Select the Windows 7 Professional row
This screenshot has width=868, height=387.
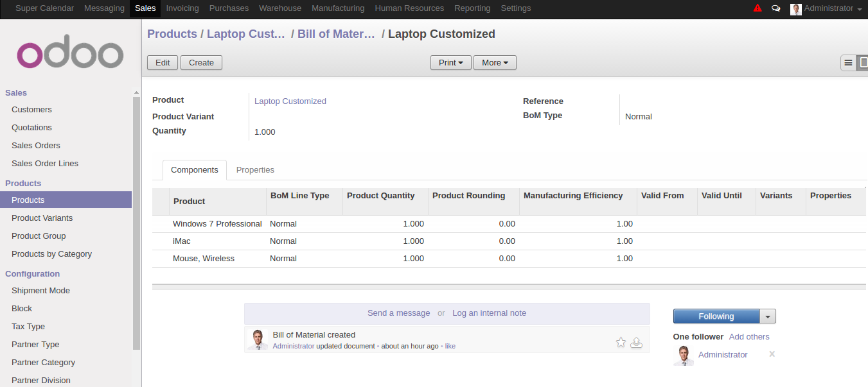click(509, 224)
